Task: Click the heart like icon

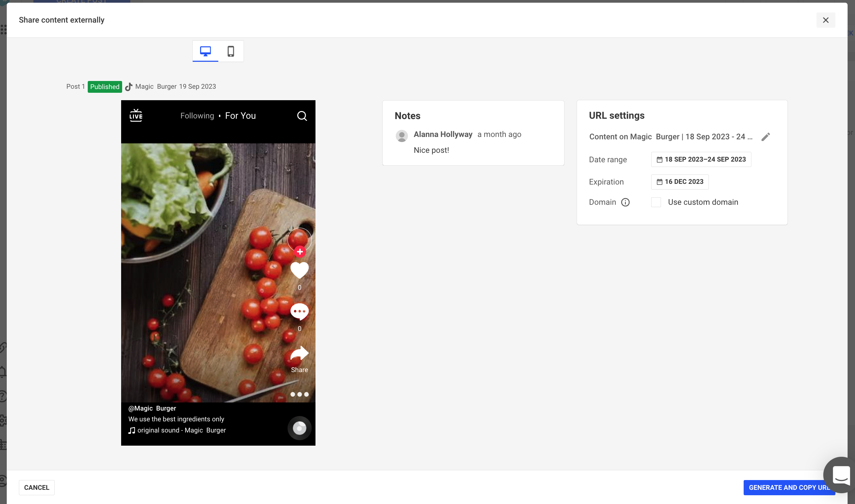Action: [299, 270]
